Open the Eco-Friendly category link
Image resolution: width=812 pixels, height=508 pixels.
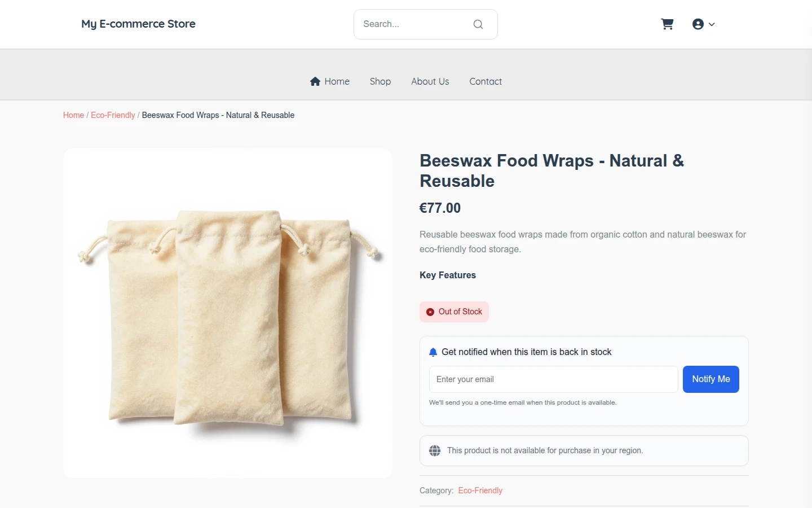[x=480, y=491]
